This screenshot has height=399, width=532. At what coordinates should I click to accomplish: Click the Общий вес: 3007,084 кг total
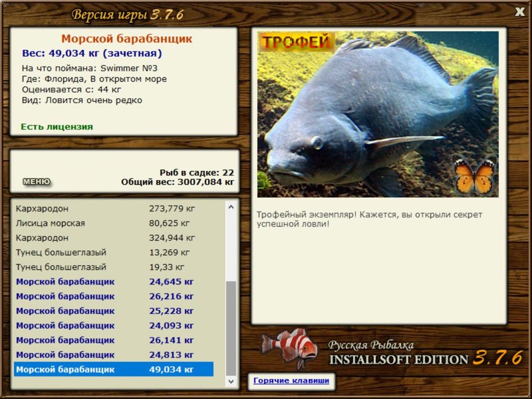click(x=178, y=182)
